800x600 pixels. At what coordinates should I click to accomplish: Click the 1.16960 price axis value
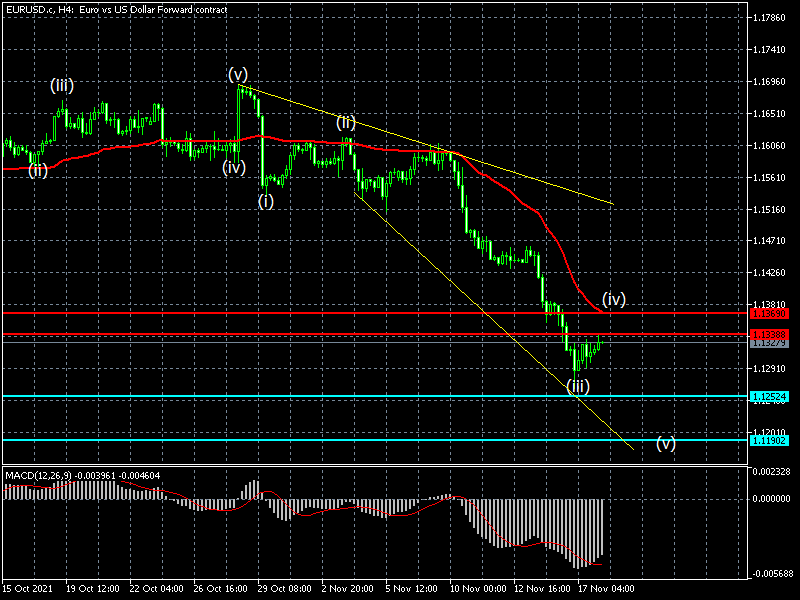click(769, 82)
